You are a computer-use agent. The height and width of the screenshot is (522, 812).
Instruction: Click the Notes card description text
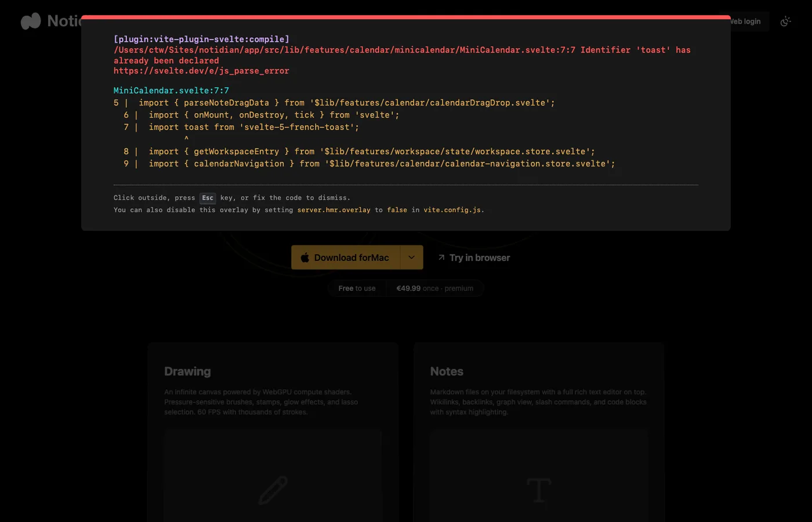(538, 402)
